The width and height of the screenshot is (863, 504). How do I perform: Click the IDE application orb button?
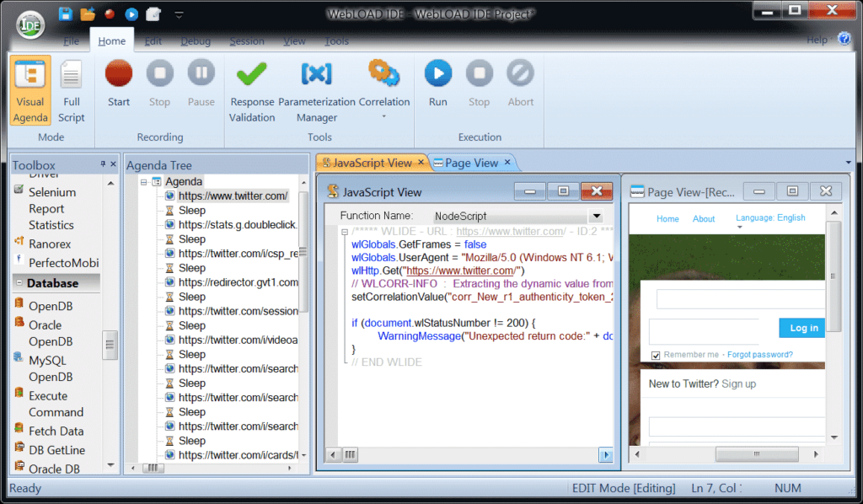pos(29,24)
